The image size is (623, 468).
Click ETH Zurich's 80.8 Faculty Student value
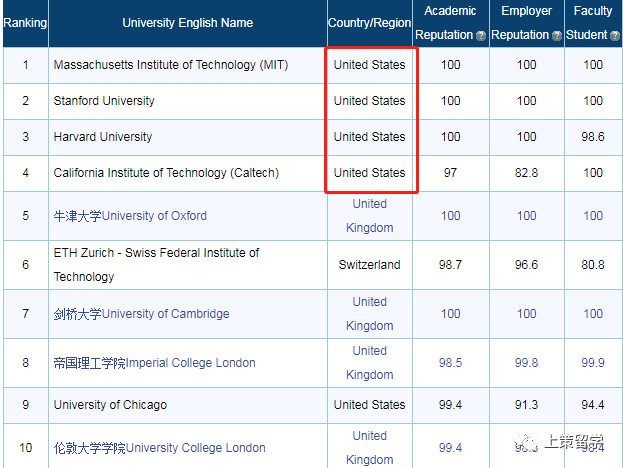click(x=593, y=265)
